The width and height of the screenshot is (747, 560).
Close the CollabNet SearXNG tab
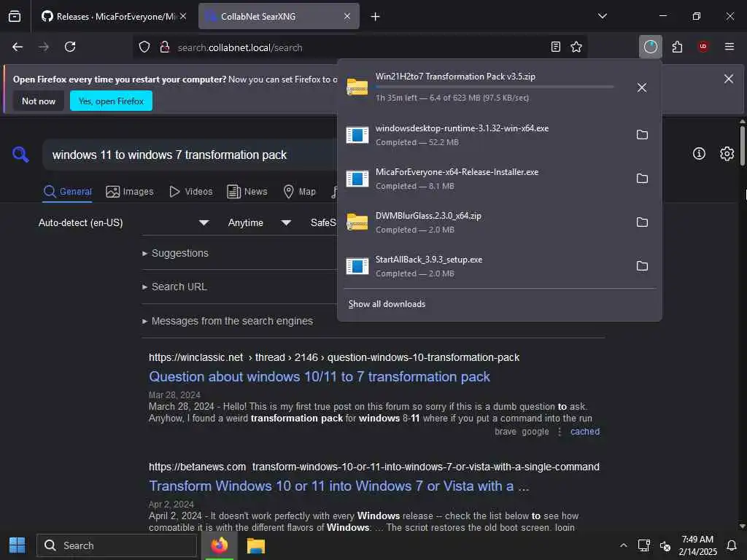tap(347, 16)
